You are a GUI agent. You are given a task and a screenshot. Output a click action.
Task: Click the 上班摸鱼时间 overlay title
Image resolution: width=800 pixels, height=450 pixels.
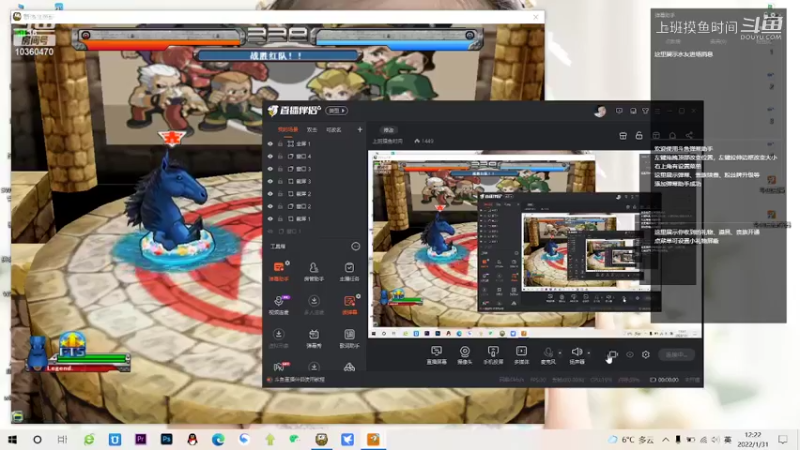[x=696, y=27]
